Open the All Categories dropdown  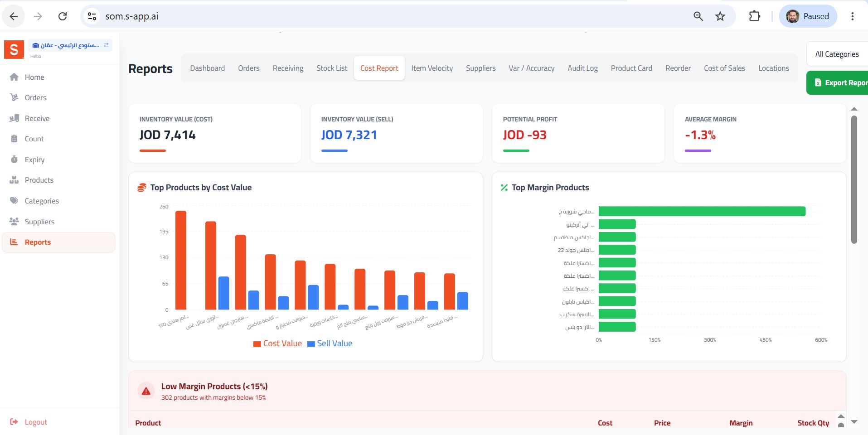[837, 54]
